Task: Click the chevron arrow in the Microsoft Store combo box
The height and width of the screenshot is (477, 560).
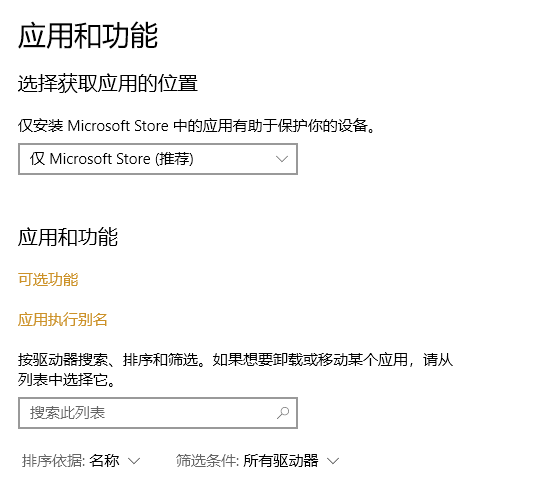Action: (x=282, y=159)
